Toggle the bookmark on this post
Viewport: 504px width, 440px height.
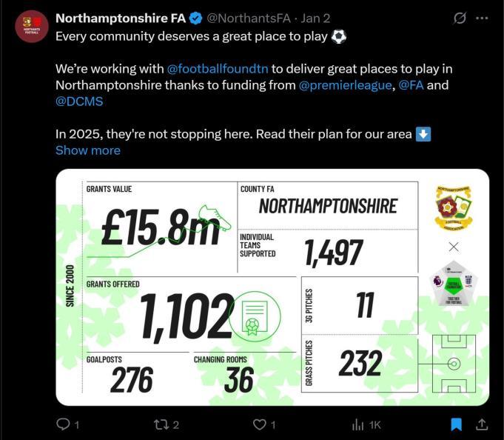457,424
